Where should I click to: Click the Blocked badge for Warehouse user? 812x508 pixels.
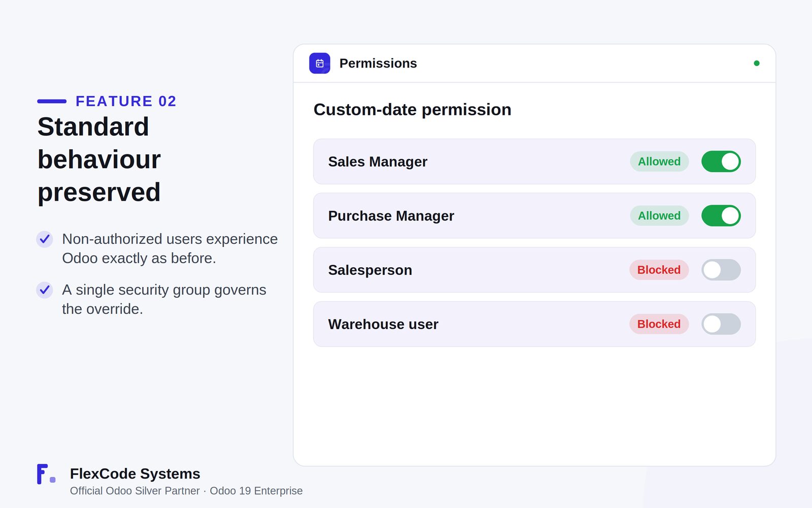pos(659,324)
